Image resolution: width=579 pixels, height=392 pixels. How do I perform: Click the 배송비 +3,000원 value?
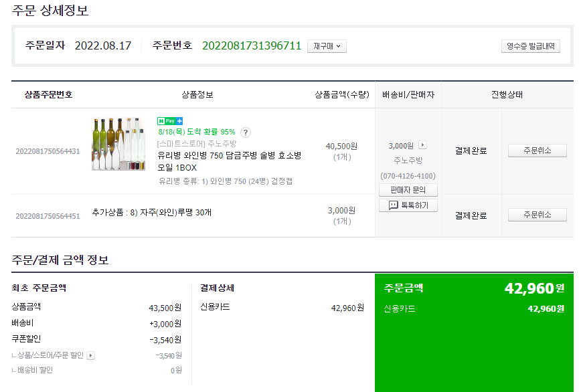point(165,324)
